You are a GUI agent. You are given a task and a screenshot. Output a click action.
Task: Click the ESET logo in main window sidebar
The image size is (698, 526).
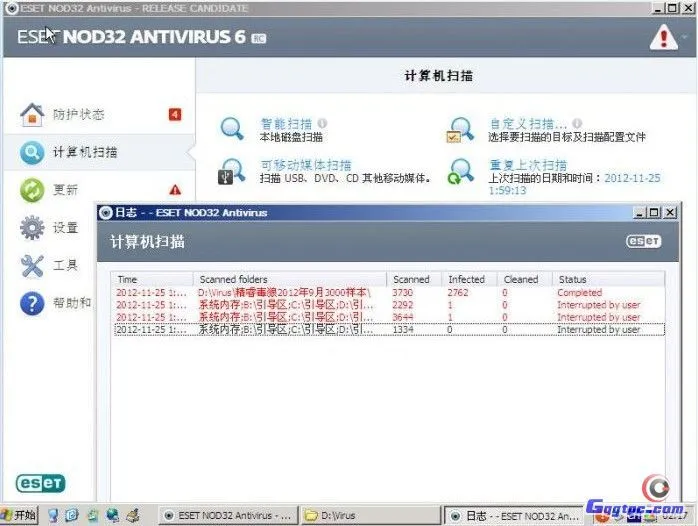coord(41,483)
